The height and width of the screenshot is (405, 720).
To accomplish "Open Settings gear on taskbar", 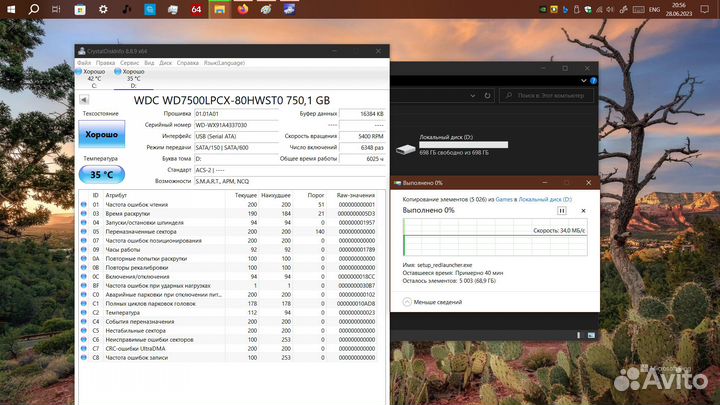I will (x=103, y=9).
